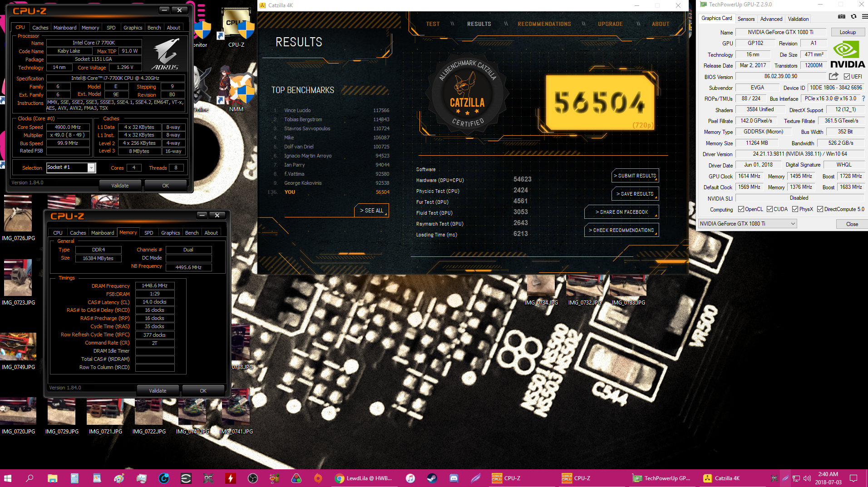Go to Catzilla RECOMMENDATIONS tab
868x487 pixels.
(544, 24)
